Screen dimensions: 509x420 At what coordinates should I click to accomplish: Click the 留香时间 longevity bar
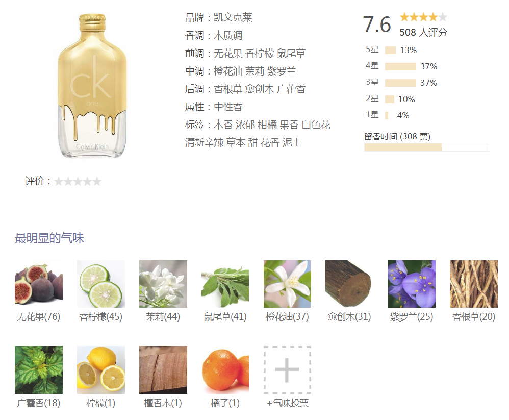pyautogui.click(x=426, y=147)
